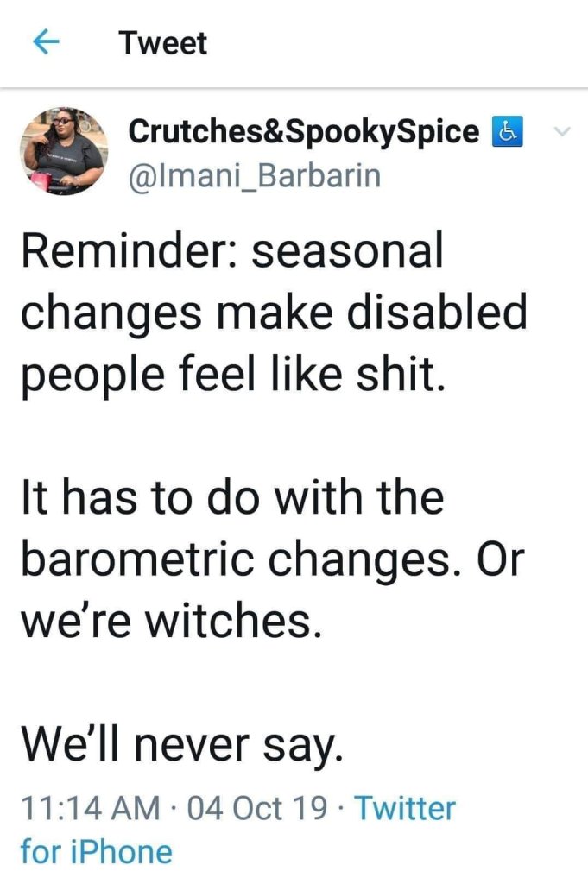Click the 11:14 AM timestamp

(x=89, y=809)
